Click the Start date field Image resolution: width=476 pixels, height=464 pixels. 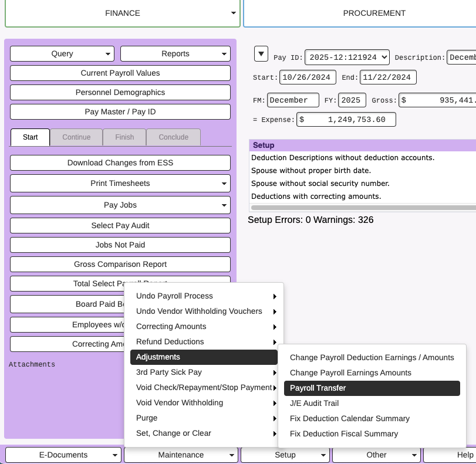(x=308, y=77)
